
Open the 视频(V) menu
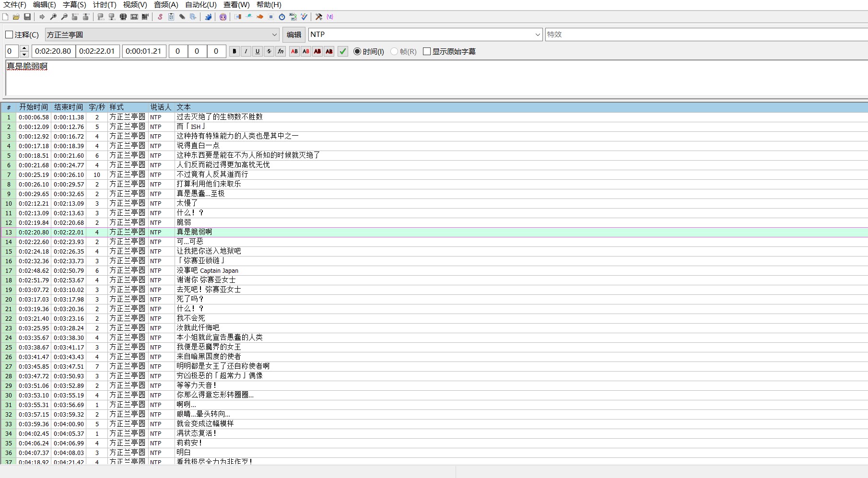point(135,5)
